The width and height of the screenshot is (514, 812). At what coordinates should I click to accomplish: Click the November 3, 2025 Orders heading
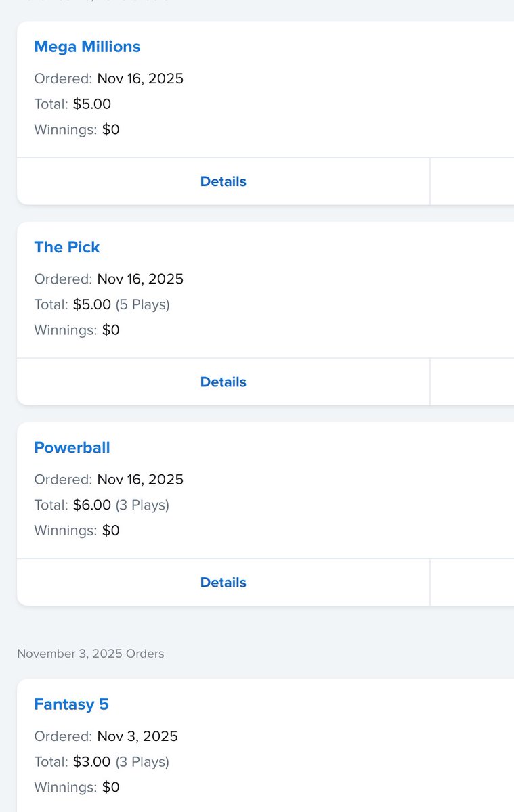click(x=90, y=654)
